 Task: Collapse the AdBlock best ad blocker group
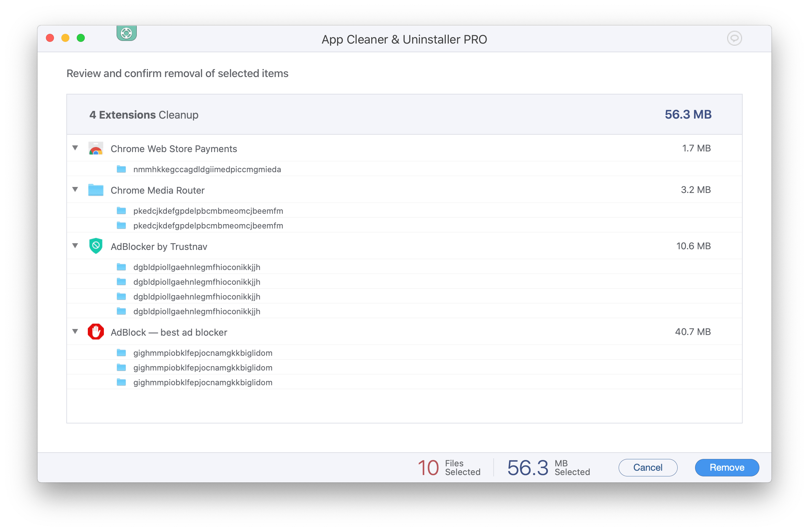pos(75,332)
